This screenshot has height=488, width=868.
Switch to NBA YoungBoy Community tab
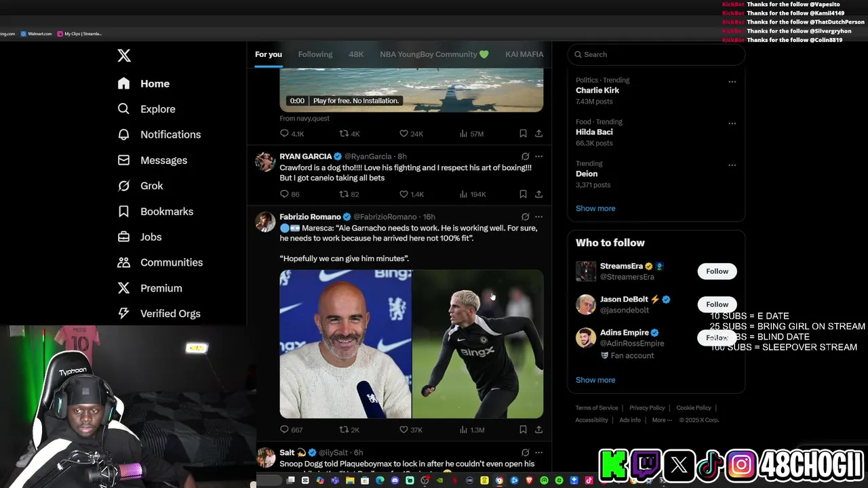[x=434, y=54]
